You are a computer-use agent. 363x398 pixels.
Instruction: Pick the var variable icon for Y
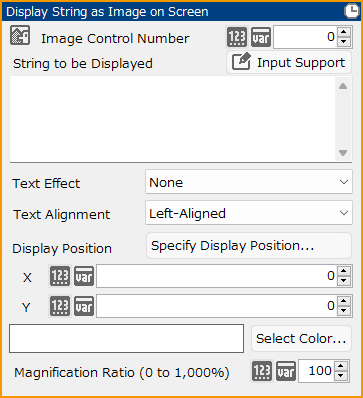(84, 306)
